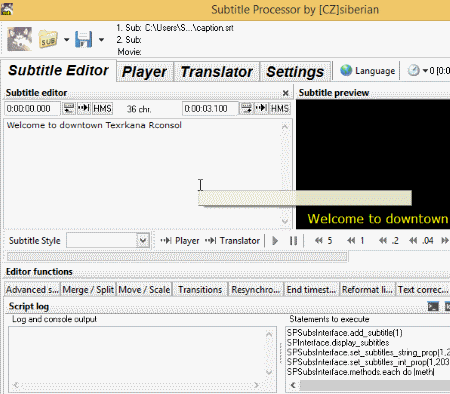Click log output scroll down arrow
Screen dimensions: 450x394
pyautogui.click(x=269, y=372)
